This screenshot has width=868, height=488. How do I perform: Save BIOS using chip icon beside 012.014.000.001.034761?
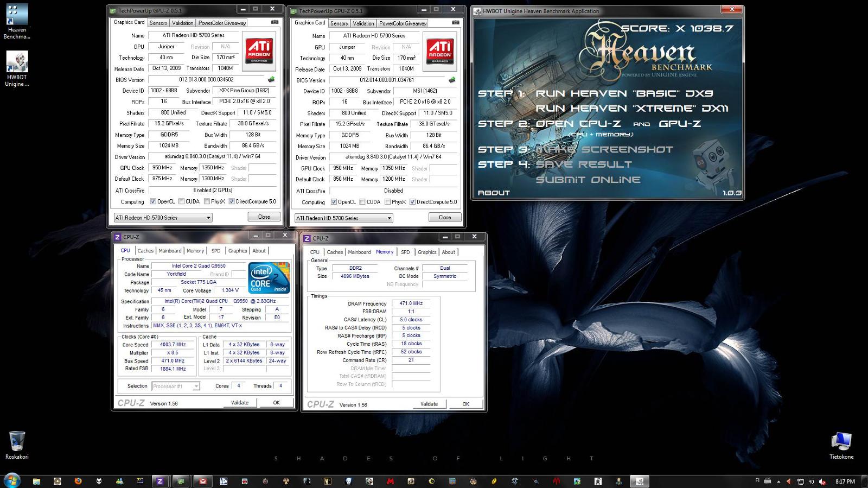[452, 80]
